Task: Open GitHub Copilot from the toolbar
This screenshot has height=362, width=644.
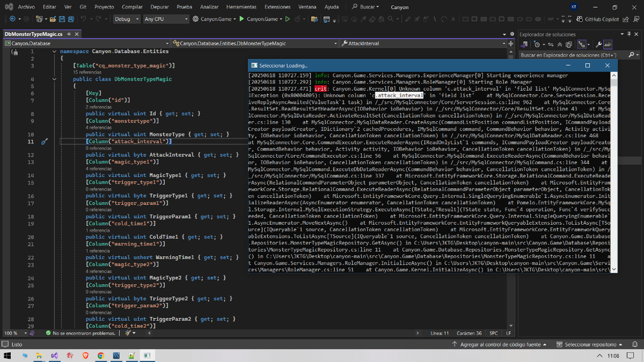Action: pos(597,19)
